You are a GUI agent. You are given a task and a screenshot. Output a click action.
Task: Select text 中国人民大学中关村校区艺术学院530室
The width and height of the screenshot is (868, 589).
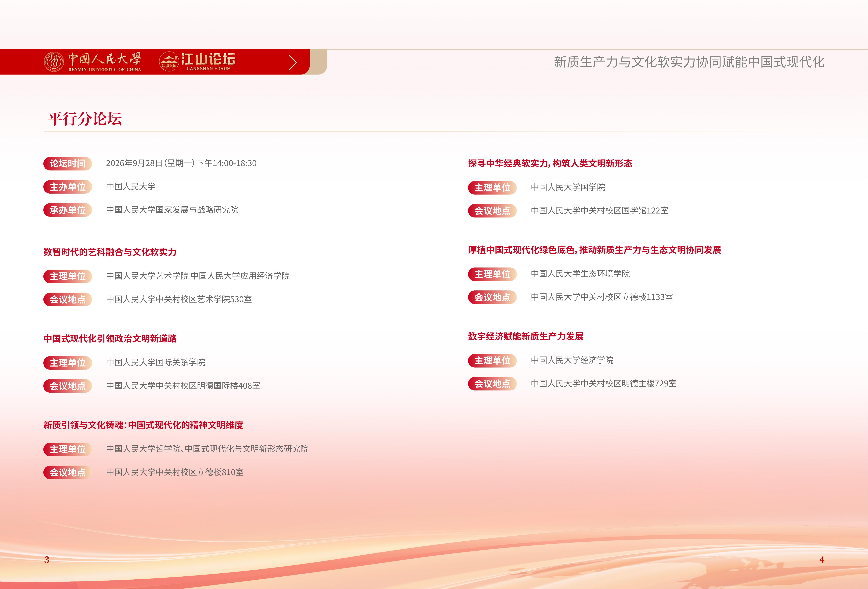pyautogui.click(x=179, y=299)
